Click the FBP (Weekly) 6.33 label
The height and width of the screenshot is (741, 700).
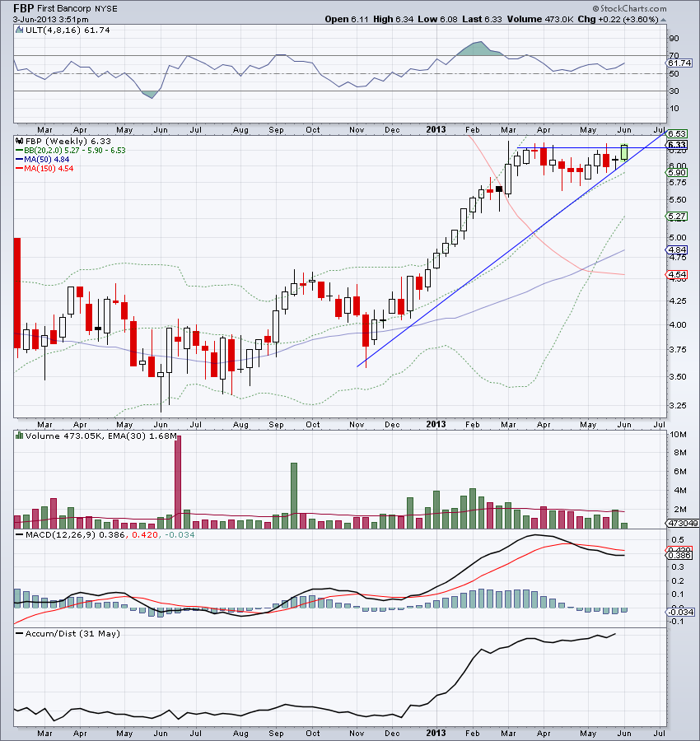(68, 141)
